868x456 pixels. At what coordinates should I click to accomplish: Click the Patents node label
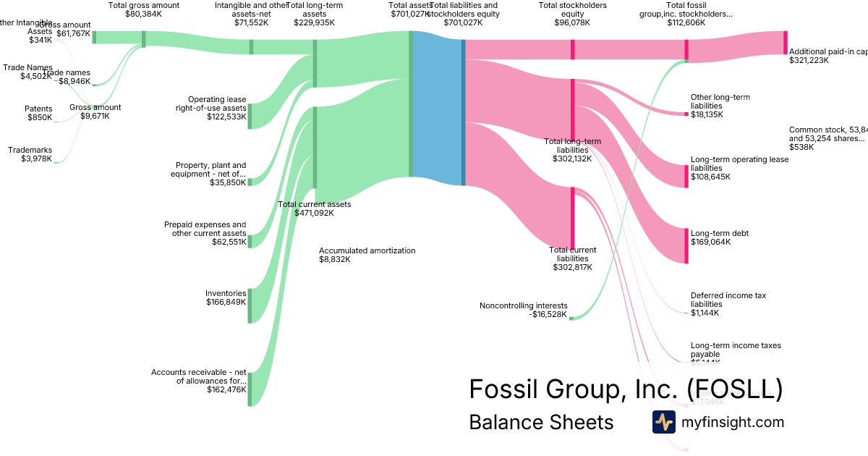[x=39, y=113]
